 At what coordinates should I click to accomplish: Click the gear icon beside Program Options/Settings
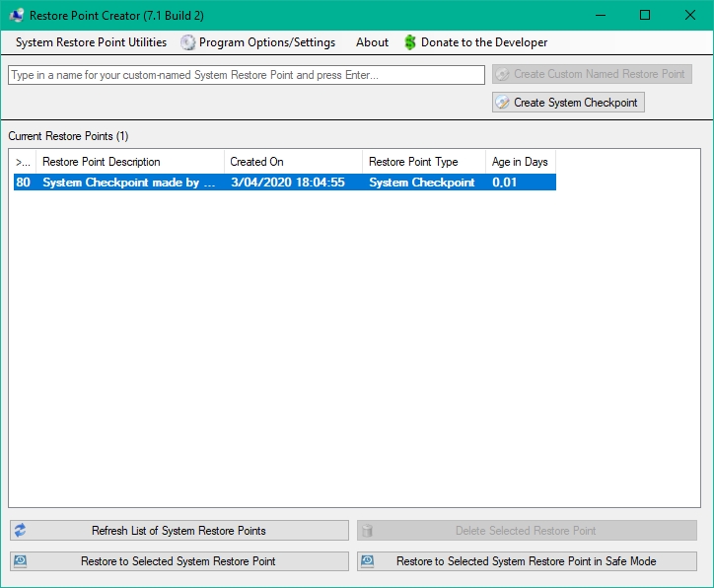click(x=187, y=42)
